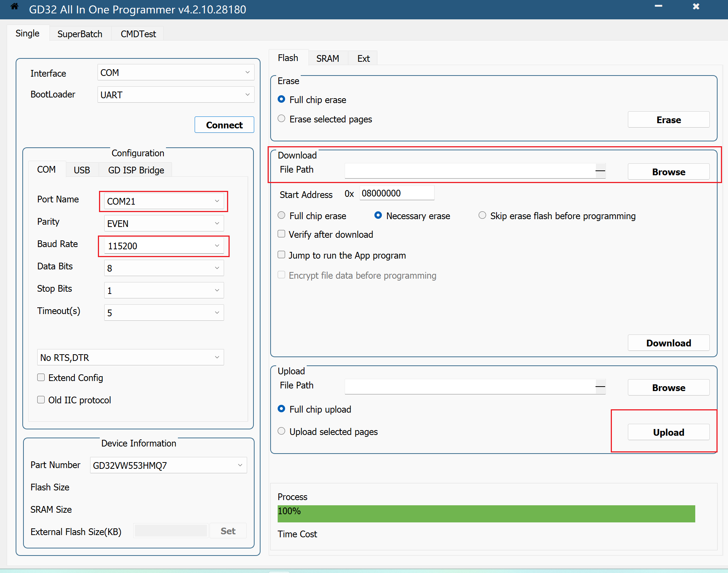Expand the No RTS,DTR dropdown
Image resolution: width=728 pixels, height=573 pixels.
(217, 358)
